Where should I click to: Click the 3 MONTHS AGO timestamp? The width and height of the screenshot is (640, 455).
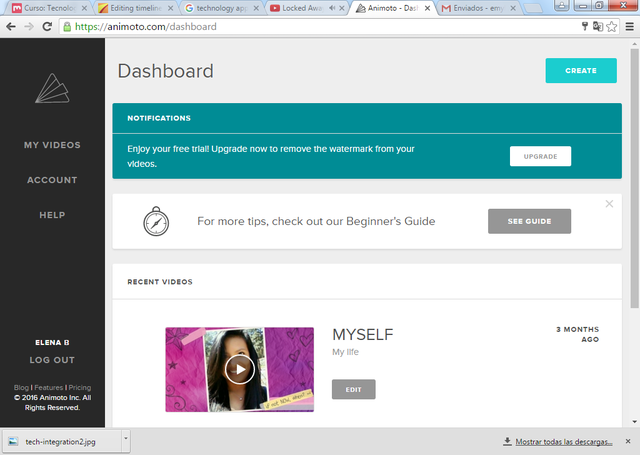point(578,334)
